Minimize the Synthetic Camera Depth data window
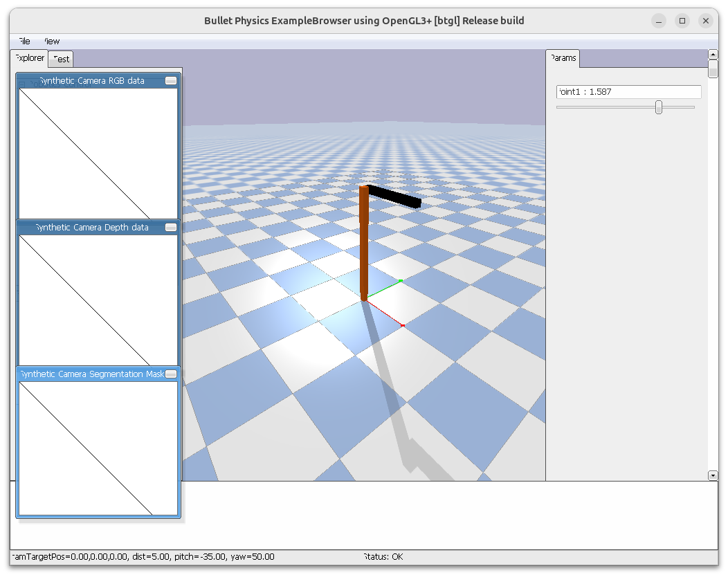 coord(171,228)
